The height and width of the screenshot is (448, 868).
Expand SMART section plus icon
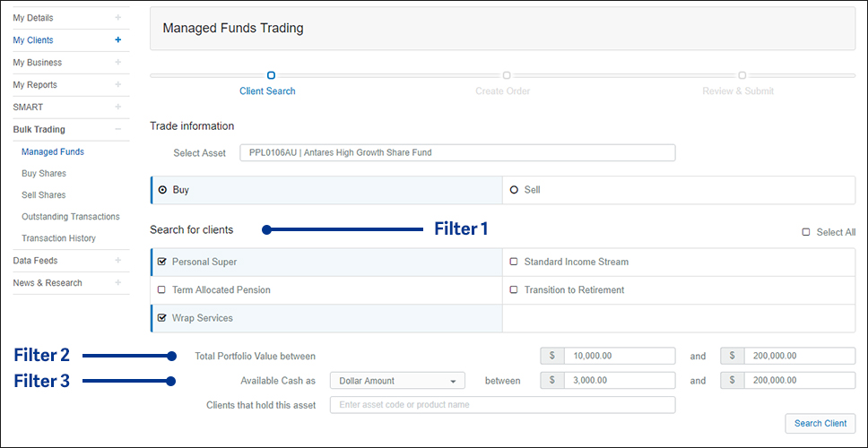117,108
